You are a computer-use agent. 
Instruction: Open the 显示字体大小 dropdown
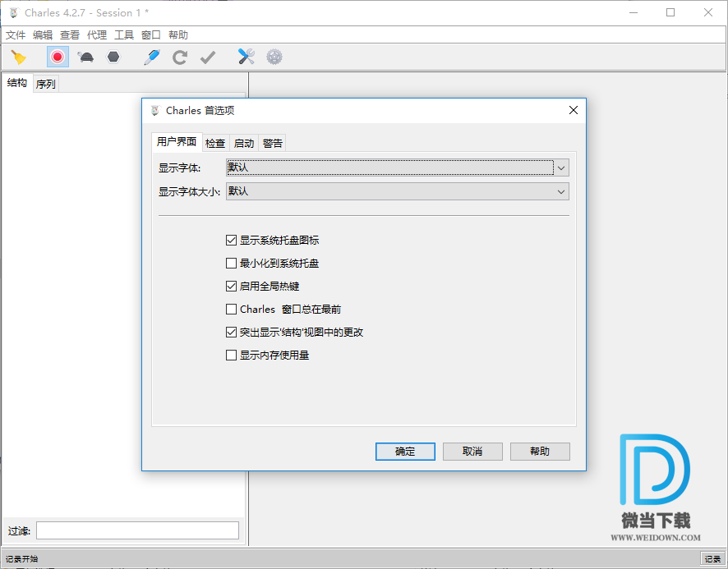tap(398, 191)
